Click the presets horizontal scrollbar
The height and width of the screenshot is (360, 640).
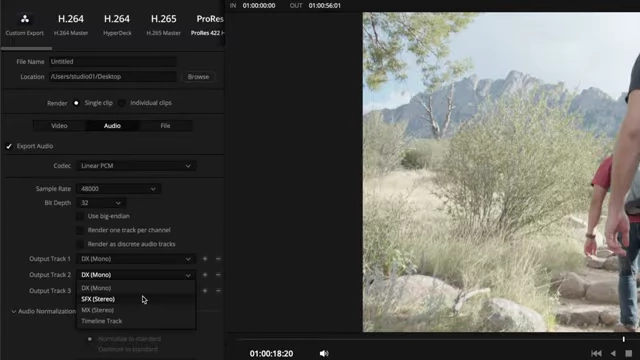coord(27,49)
